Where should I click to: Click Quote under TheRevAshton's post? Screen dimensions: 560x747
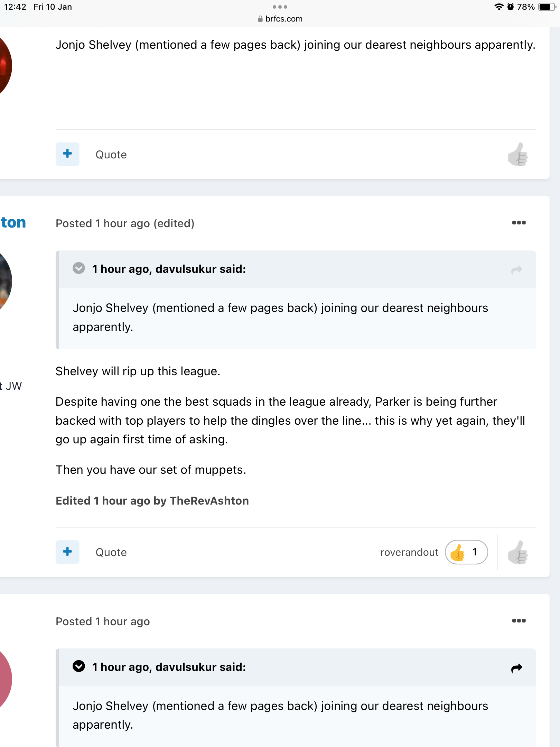click(111, 552)
